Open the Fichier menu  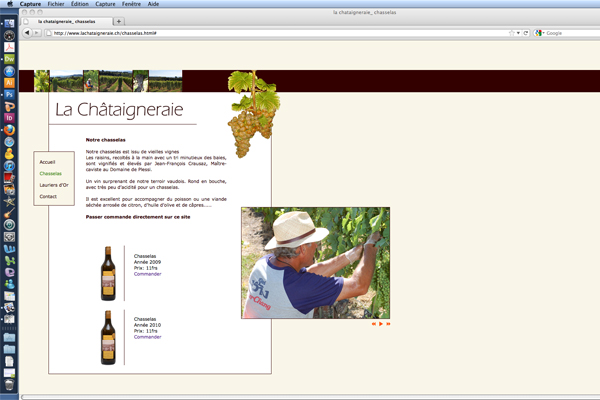[x=56, y=4]
